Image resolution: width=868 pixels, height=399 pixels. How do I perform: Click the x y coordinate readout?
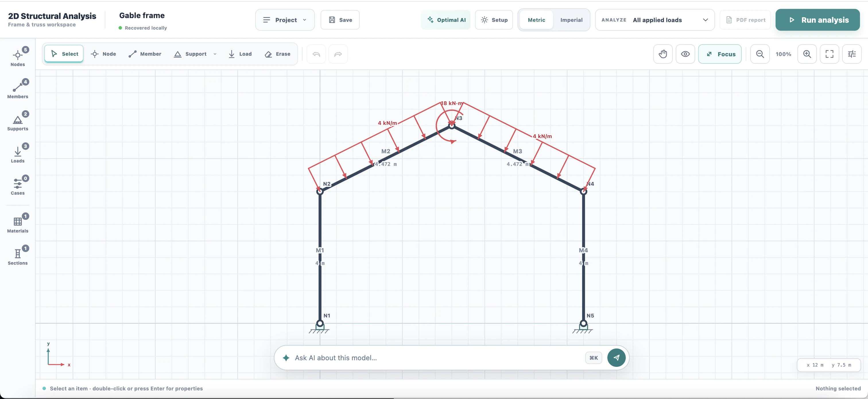pyautogui.click(x=829, y=365)
